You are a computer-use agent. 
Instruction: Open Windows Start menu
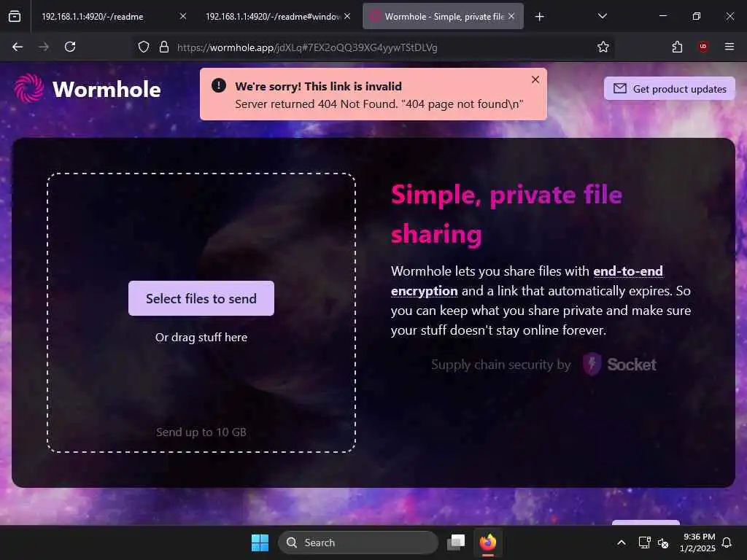click(x=260, y=542)
